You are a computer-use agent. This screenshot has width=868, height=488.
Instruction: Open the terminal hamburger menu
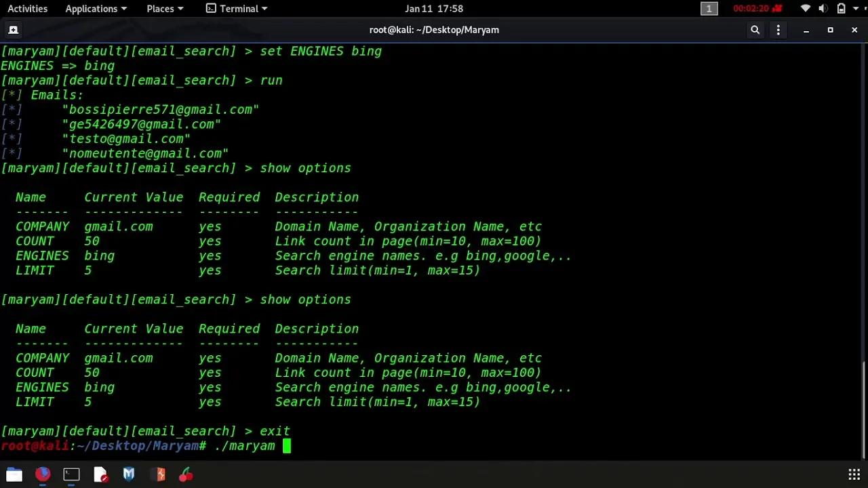778,30
